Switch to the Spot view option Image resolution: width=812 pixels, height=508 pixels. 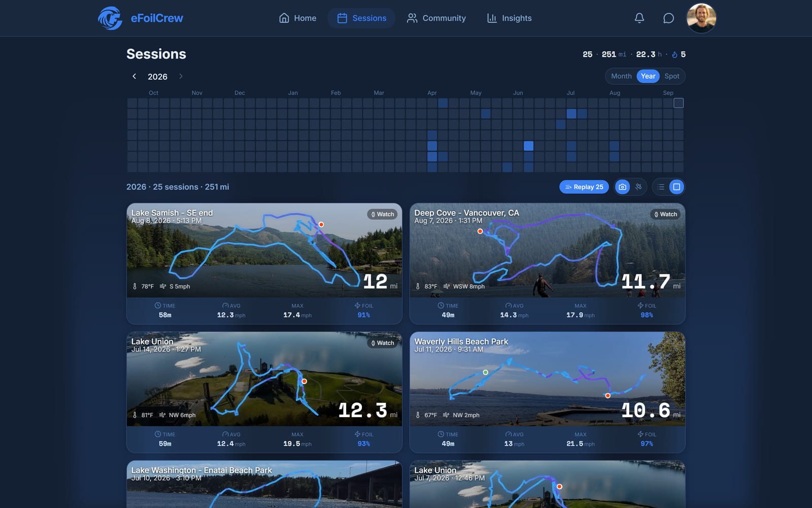click(x=672, y=76)
